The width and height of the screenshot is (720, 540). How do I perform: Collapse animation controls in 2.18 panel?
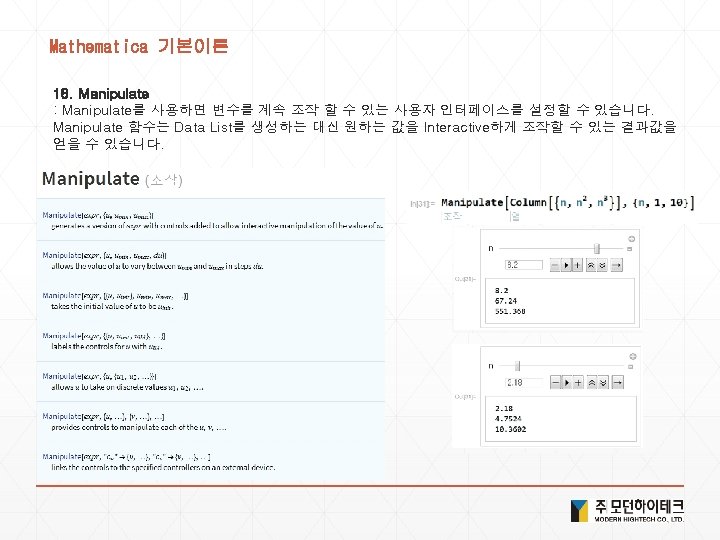(x=630, y=367)
